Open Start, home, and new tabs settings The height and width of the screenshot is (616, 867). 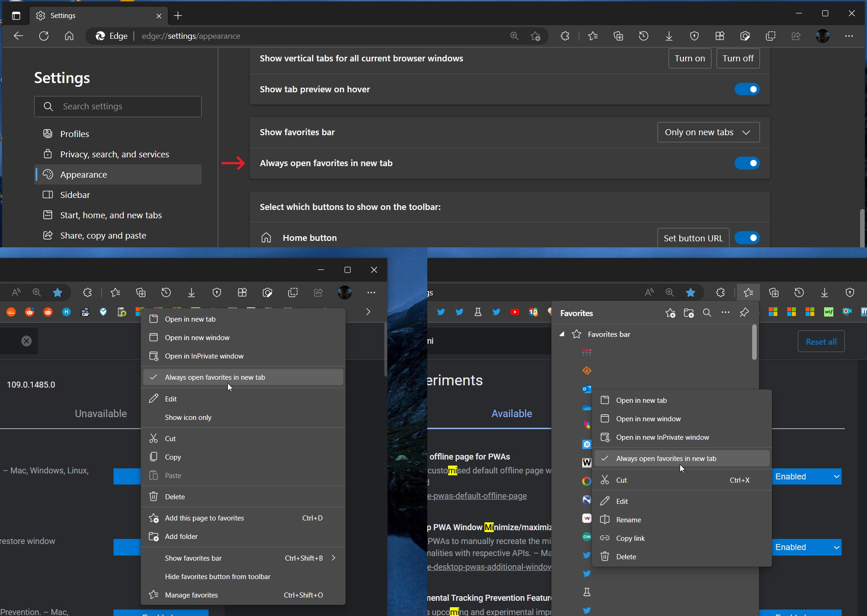[x=118, y=215]
